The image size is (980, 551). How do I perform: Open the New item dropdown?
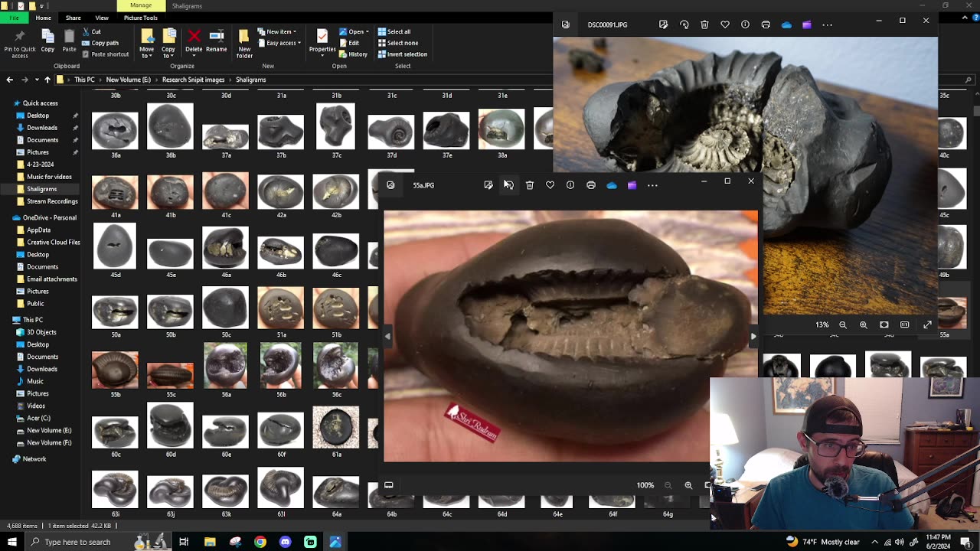279,31
